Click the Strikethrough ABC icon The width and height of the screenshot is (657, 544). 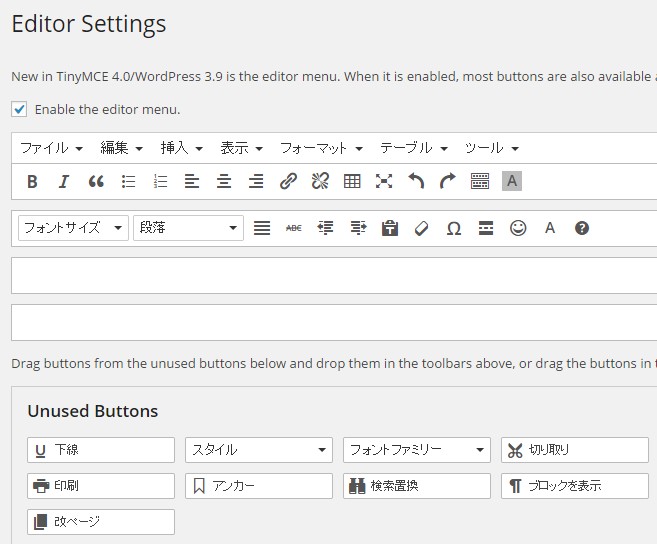coord(294,228)
